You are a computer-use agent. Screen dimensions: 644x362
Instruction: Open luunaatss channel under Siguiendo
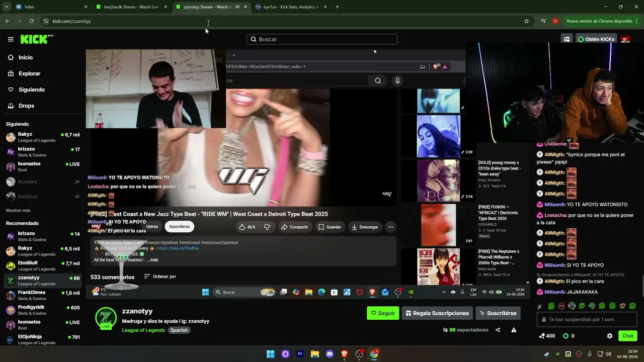(x=43, y=166)
